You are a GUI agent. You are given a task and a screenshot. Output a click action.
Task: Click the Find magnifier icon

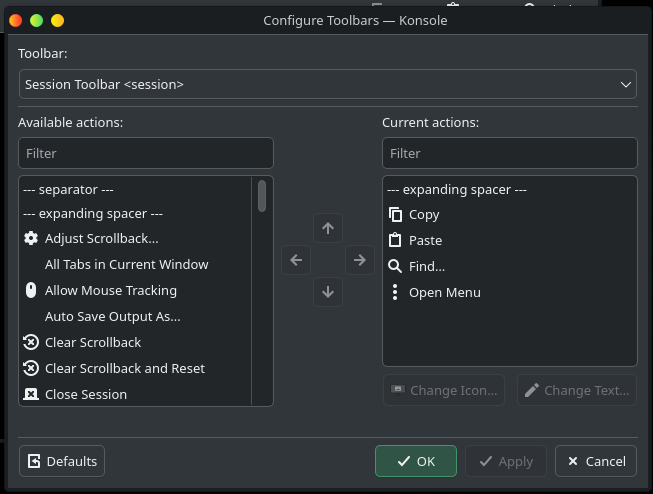(395, 266)
